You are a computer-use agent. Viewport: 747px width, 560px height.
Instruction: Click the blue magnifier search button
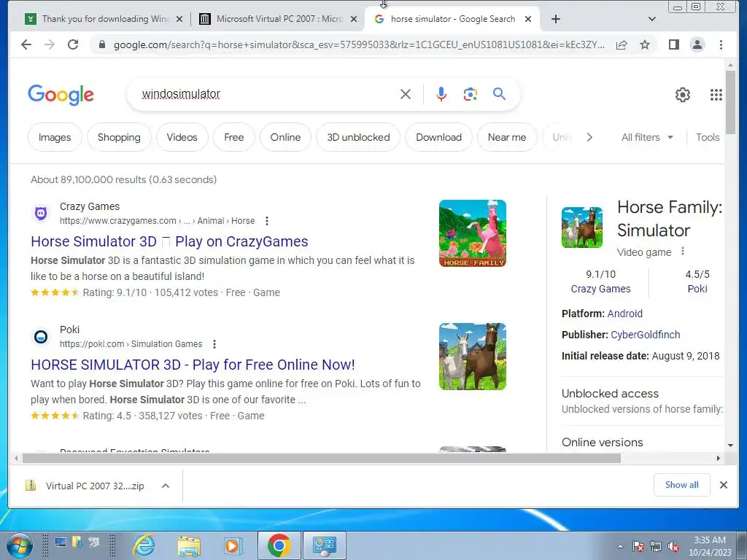(499, 94)
